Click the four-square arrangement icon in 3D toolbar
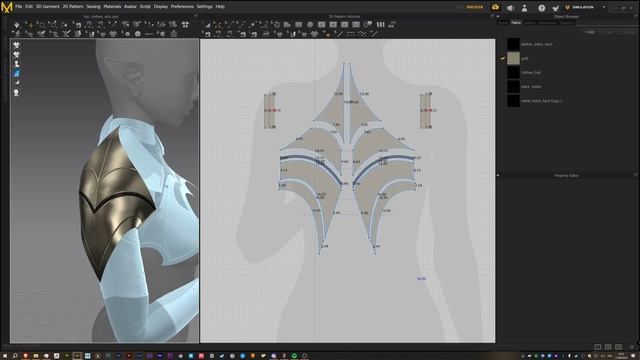 click(x=185, y=24)
